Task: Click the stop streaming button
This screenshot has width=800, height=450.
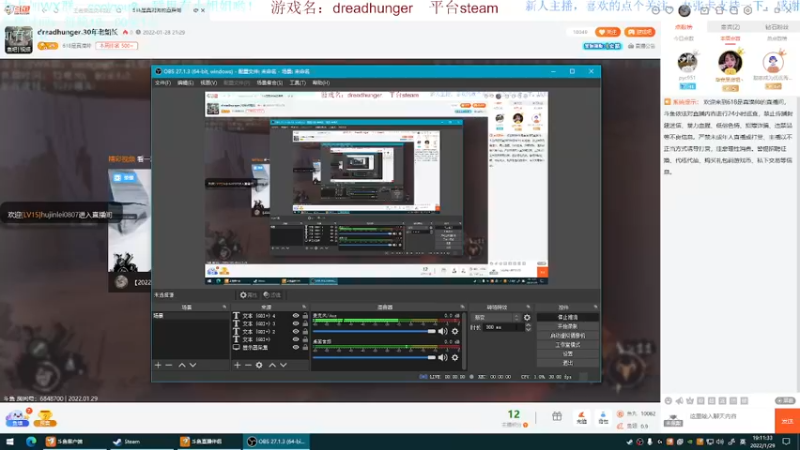Action: tap(568, 317)
